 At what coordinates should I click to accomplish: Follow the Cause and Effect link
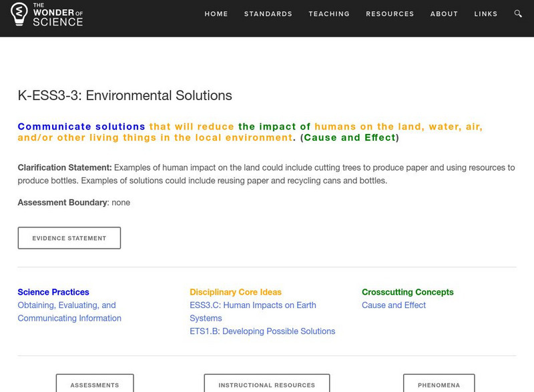394,305
